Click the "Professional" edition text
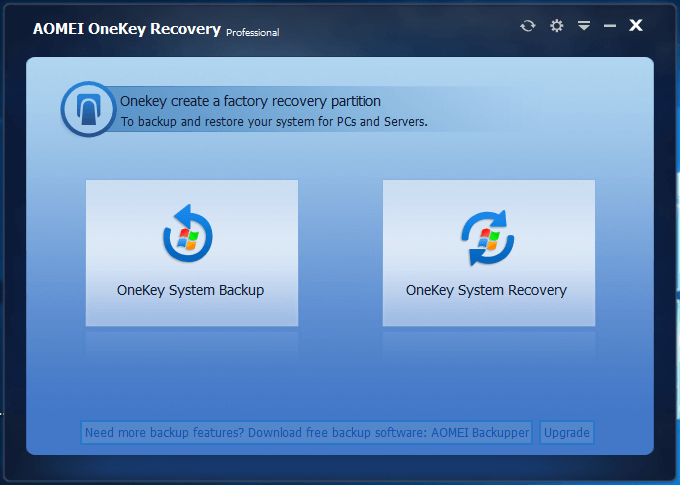The height and width of the screenshot is (485, 680). [253, 33]
